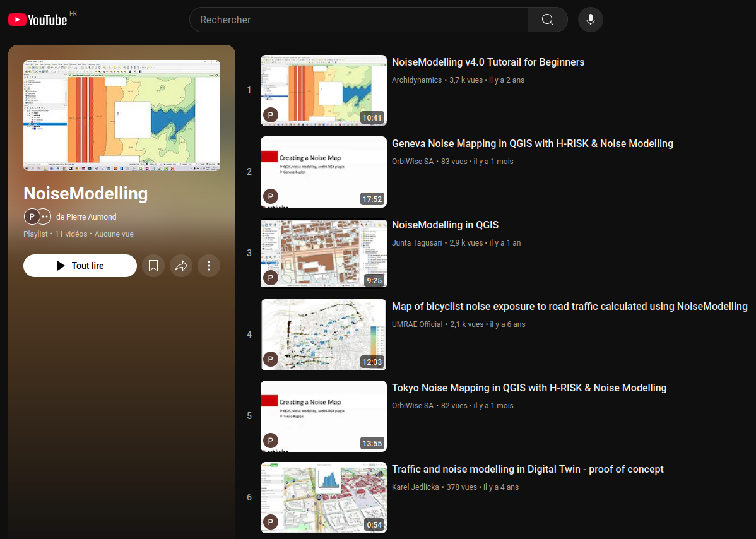Image resolution: width=756 pixels, height=539 pixels.
Task: Visit the Archidynamics channel
Action: pos(416,80)
